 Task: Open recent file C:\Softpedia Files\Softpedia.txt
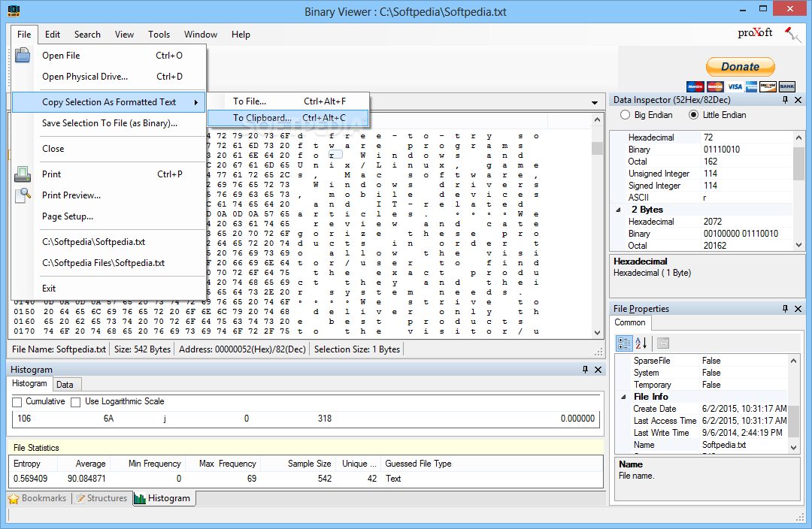click(109, 263)
